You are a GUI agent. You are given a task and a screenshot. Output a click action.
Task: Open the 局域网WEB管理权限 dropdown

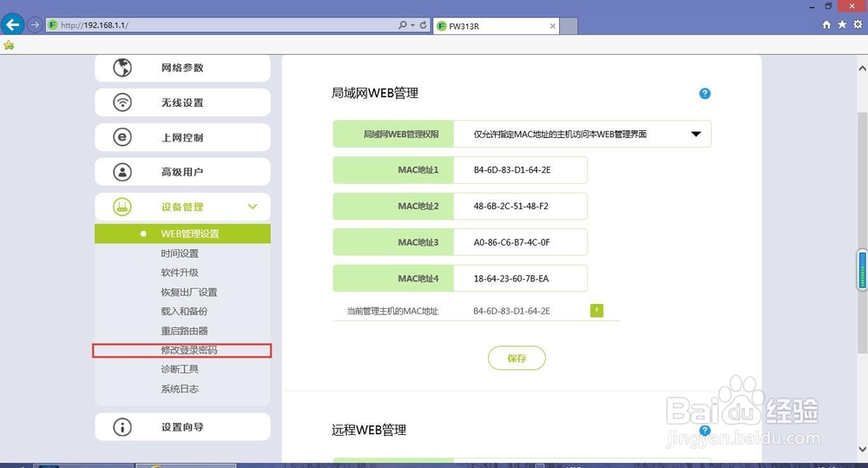point(582,134)
